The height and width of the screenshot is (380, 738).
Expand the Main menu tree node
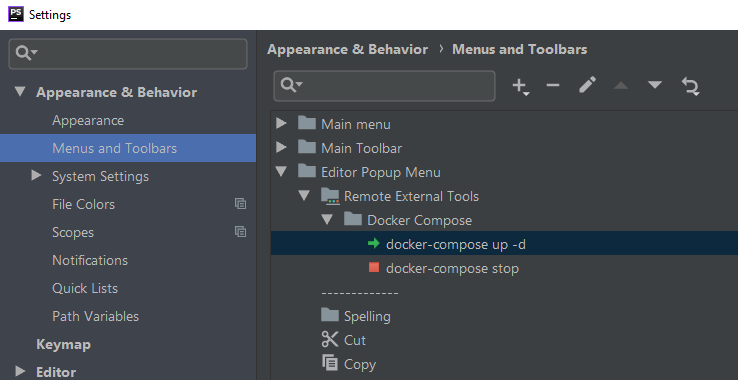pyautogui.click(x=281, y=123)
